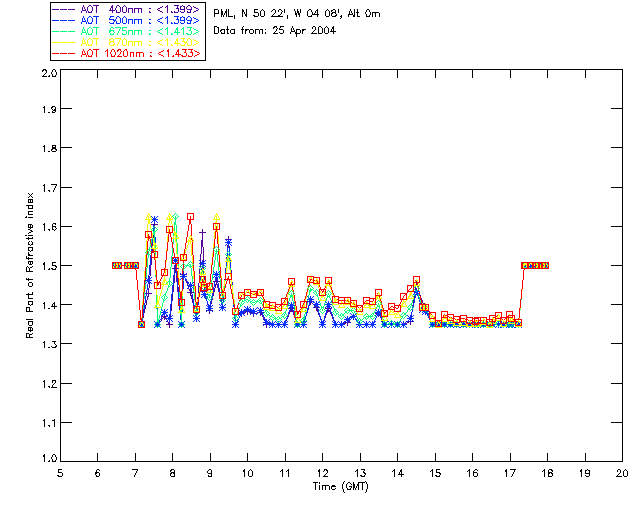Screen dimensions: 640x512
Task: Click the yellow 870nm dashed legend line
Action: 64,42
